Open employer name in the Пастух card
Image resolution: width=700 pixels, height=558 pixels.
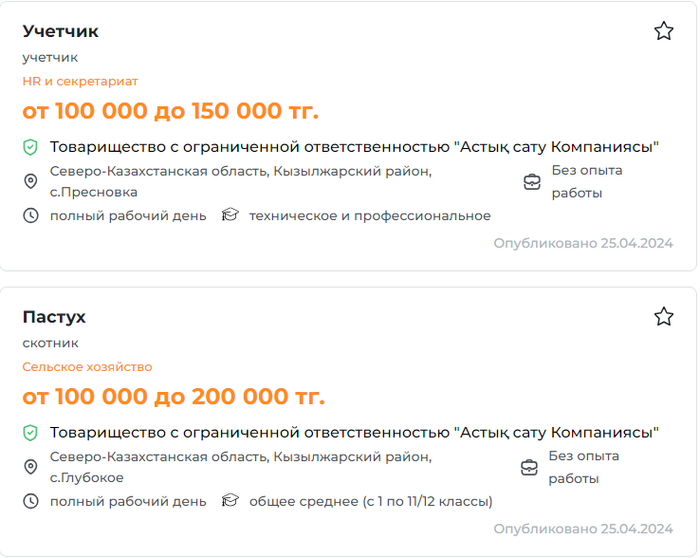(x=354, y=433)
